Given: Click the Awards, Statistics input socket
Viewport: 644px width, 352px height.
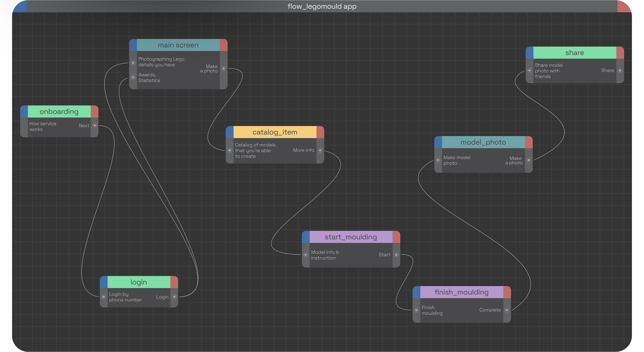Looking at the screenshot, I should tap(133, 77).
